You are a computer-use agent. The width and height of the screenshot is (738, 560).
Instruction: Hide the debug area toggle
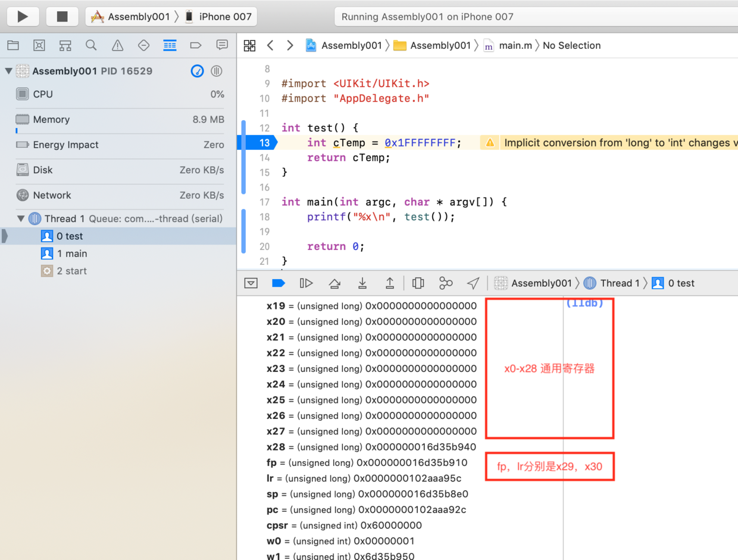(x=251, y=283)
